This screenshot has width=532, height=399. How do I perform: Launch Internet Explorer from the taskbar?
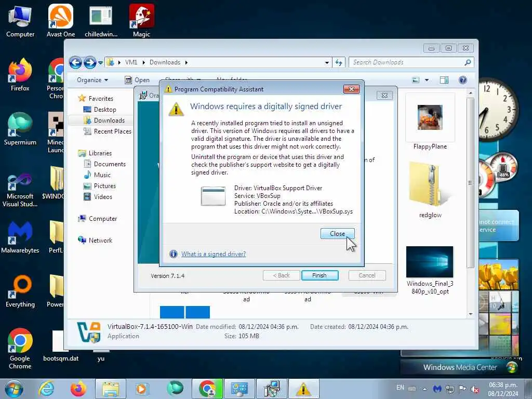(46, 389)
